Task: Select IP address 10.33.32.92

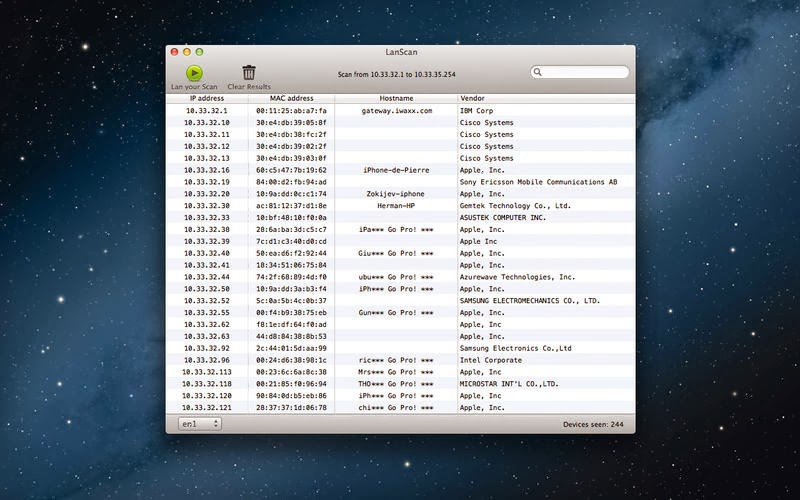Action: (207, 348)
